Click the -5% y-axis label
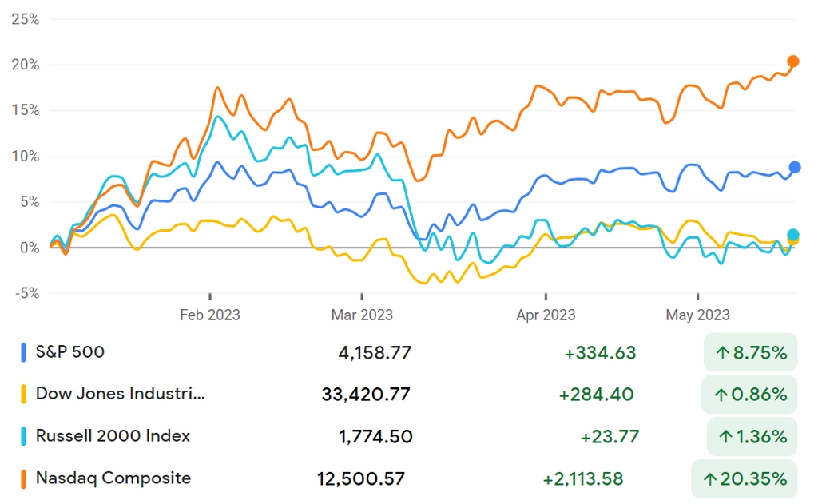 (x=27, y=293)
